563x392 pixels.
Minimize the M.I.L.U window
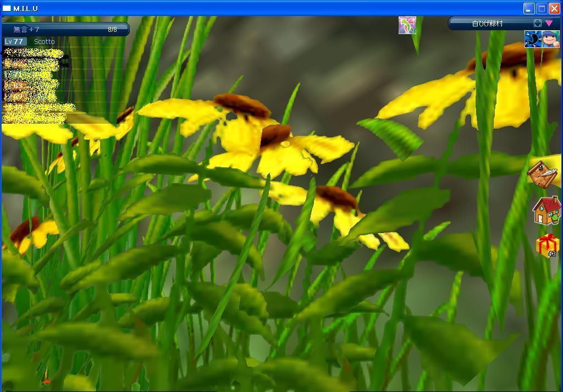click(x=528, y=8)
